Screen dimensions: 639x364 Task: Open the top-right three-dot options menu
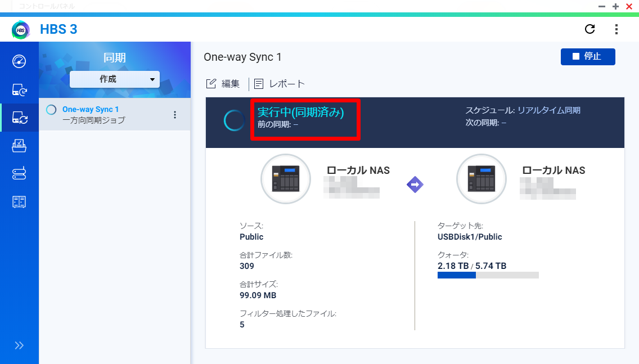(616, 29)
